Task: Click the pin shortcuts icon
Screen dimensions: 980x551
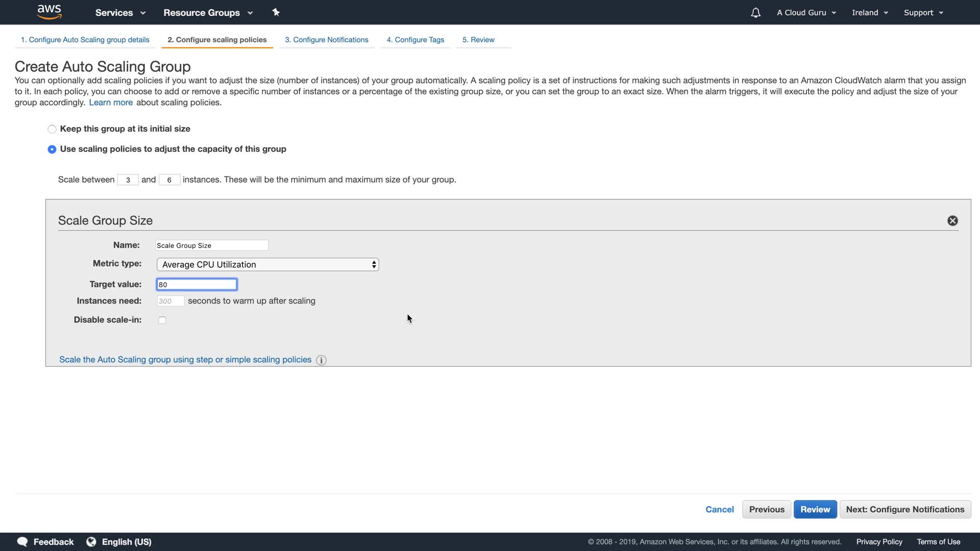Action: [x=276, y=12]
